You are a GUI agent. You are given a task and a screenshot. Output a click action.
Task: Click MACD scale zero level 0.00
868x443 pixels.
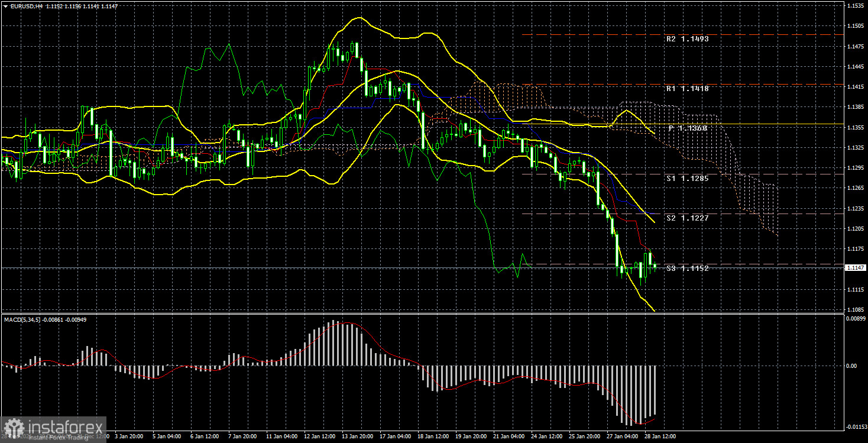pos(852,366)
